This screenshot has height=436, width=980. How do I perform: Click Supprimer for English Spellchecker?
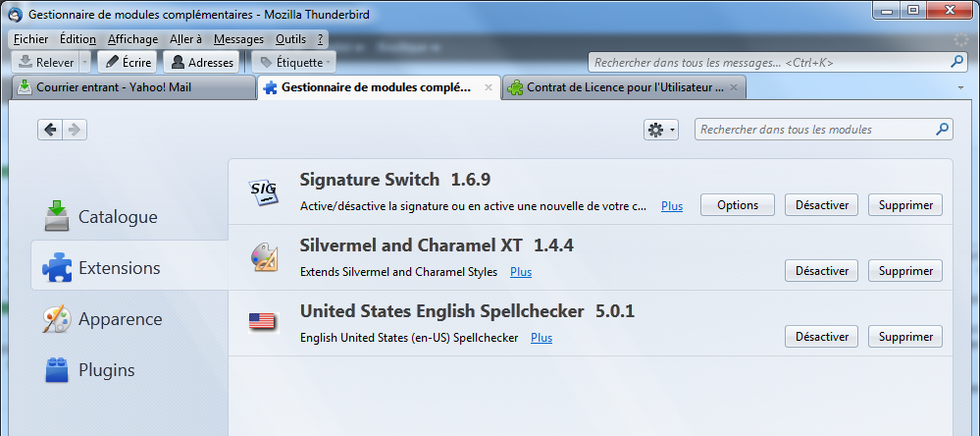905,337
